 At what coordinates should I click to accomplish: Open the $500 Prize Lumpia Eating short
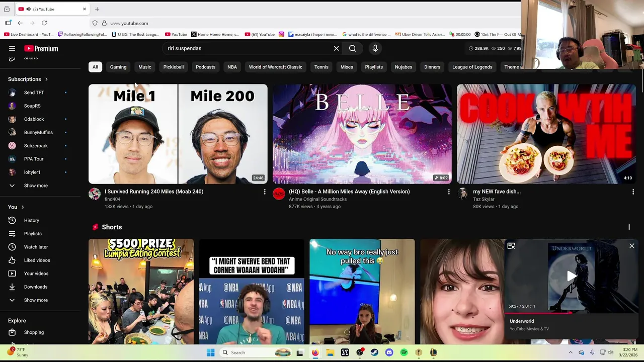click(x=141, y=292)
